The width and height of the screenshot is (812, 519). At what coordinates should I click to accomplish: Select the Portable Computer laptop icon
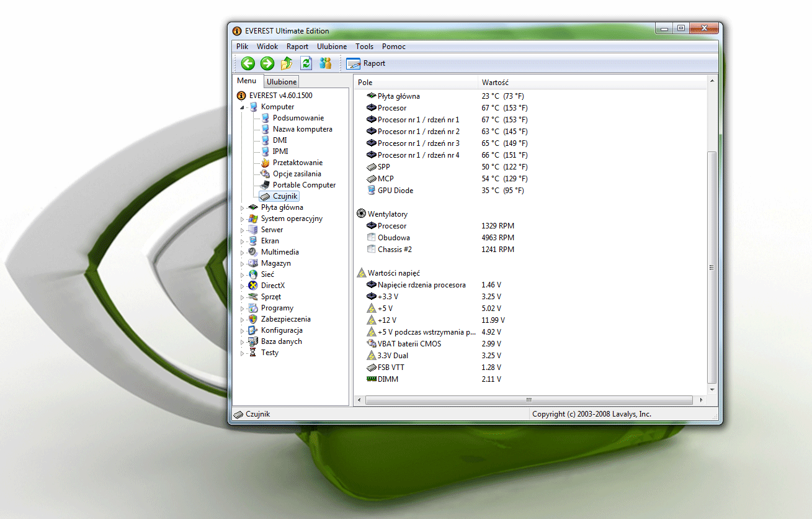tap(265, 185)
